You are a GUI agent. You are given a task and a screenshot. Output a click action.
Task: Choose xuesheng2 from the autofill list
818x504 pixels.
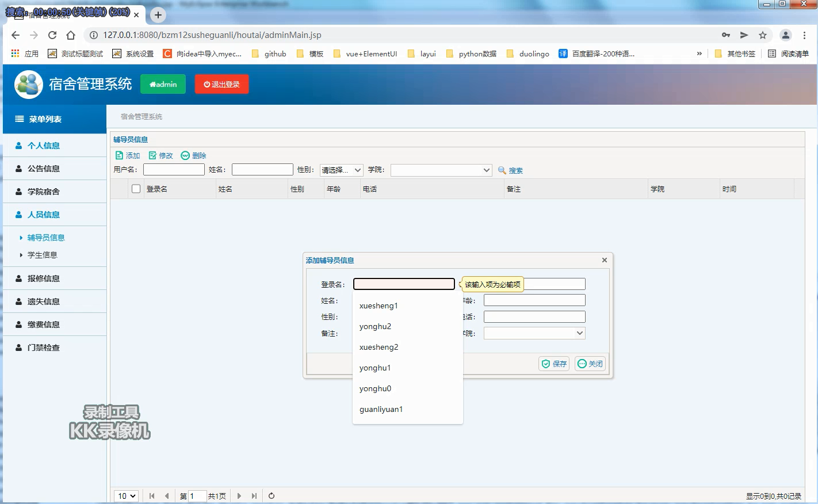(x=407, y=347)
